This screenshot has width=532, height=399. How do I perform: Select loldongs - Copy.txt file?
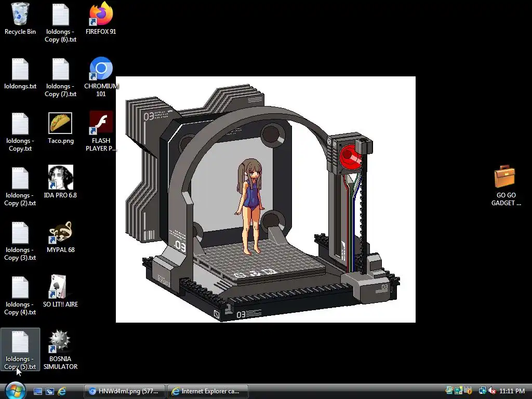[20, 131]
